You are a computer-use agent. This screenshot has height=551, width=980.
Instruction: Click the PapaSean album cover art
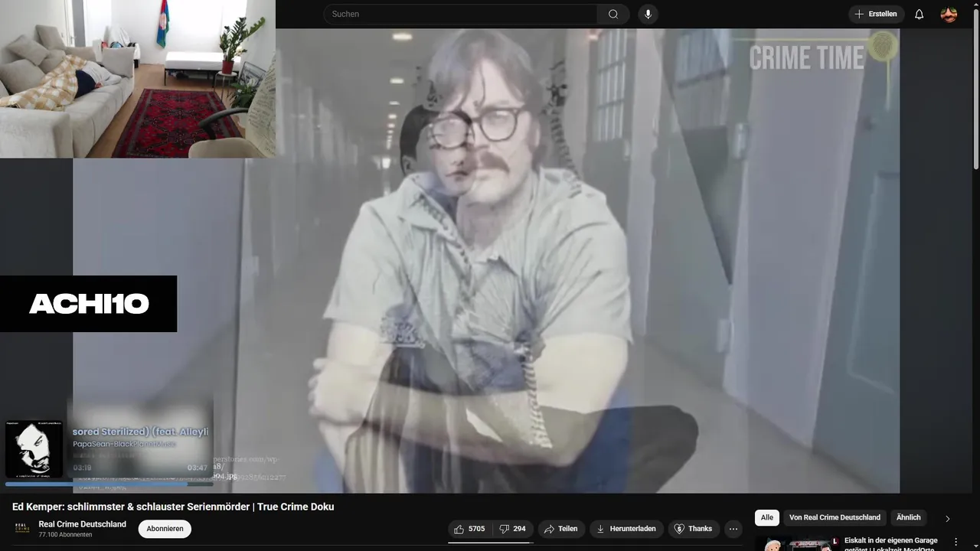pos(34,449)
